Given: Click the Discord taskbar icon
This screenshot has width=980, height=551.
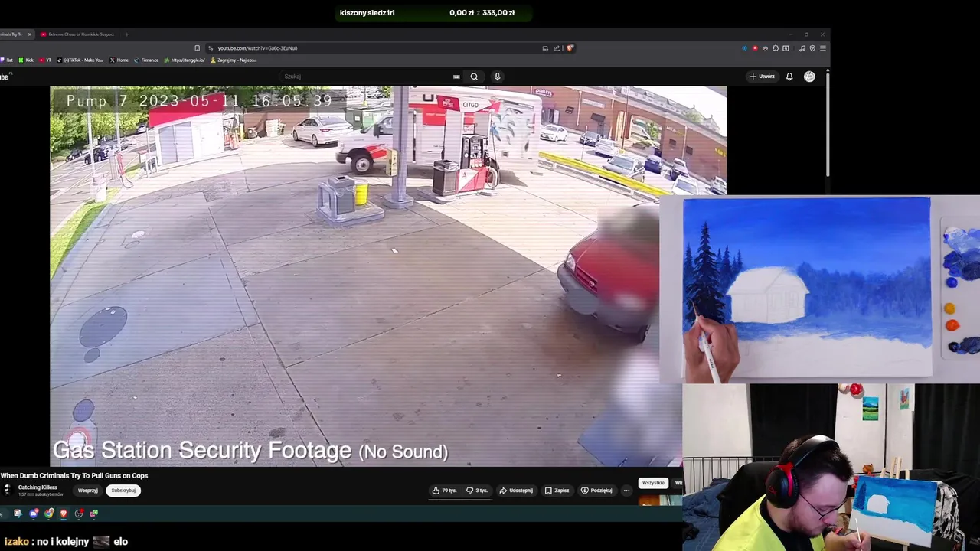Looking at the screenshot, I should (33, 514).
